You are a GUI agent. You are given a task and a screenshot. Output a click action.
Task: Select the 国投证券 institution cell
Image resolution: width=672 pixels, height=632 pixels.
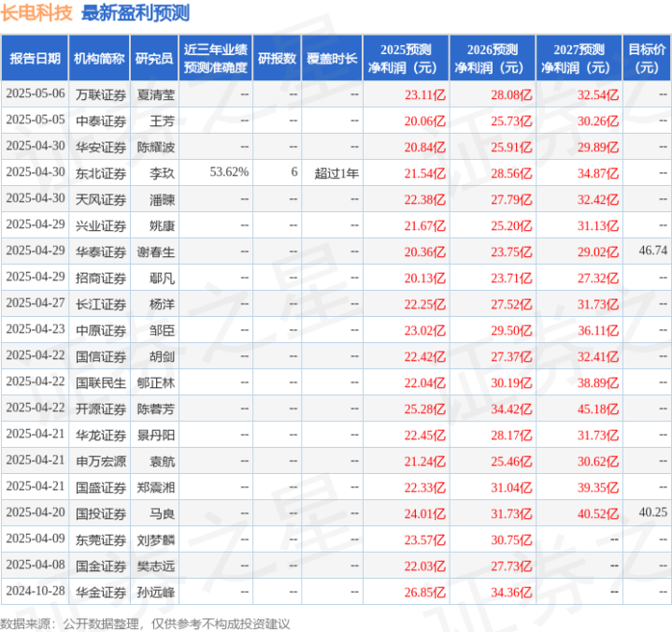click(101, 513)
